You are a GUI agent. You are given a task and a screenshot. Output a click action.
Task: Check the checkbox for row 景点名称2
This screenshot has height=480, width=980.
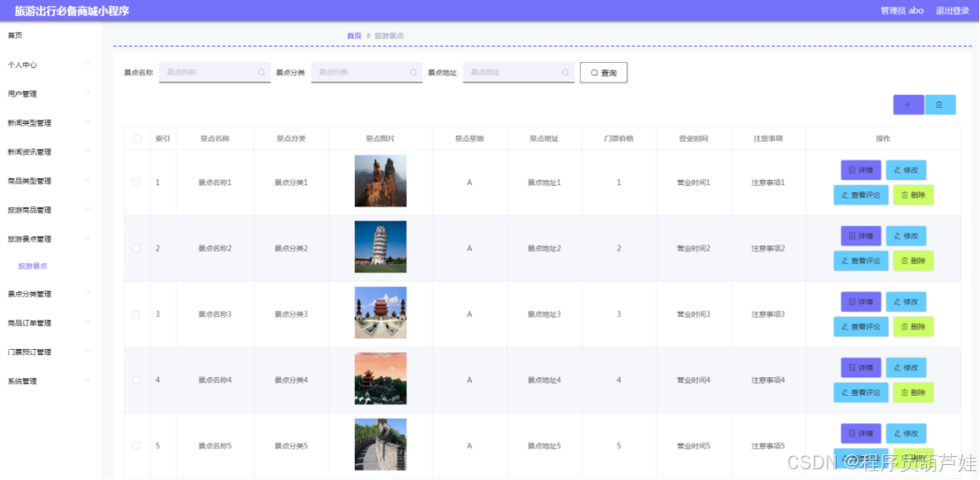(136, 248)
